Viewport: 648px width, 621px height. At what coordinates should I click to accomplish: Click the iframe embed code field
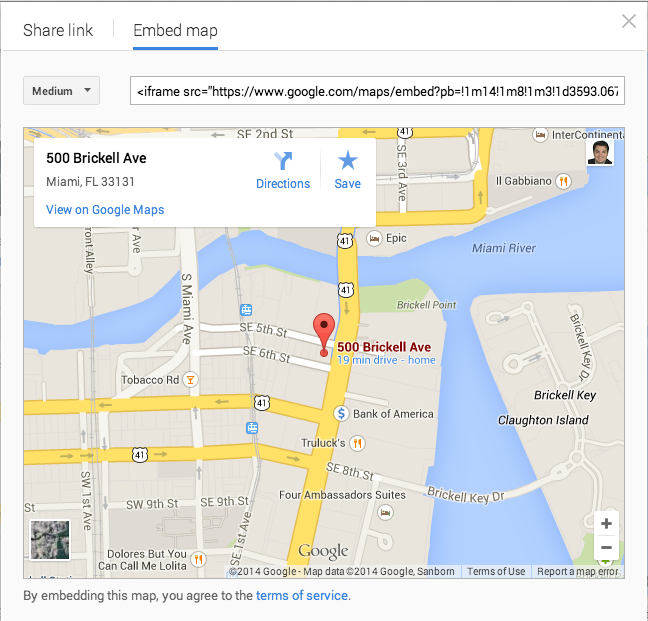coord(377,90)
